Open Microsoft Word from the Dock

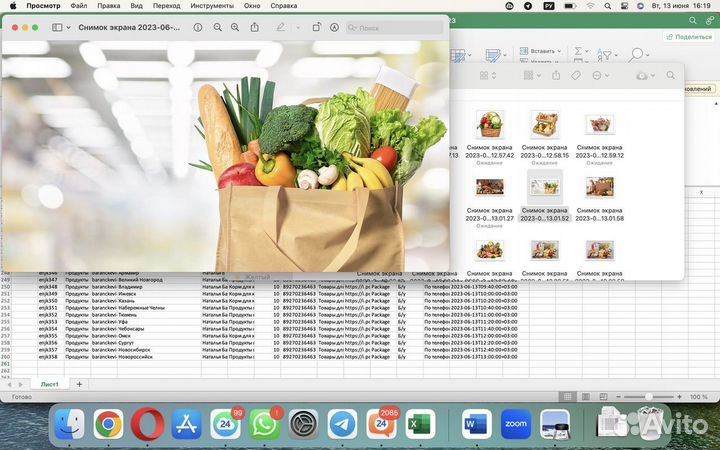pos(477,424)
